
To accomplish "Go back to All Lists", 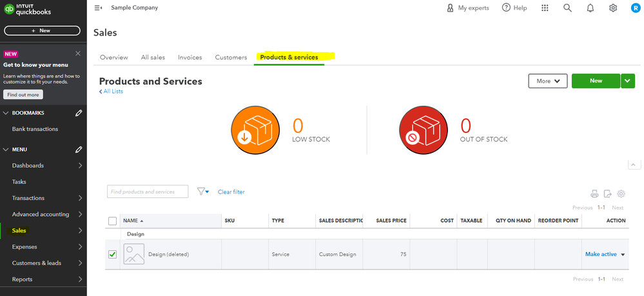I will pos(111,92).
